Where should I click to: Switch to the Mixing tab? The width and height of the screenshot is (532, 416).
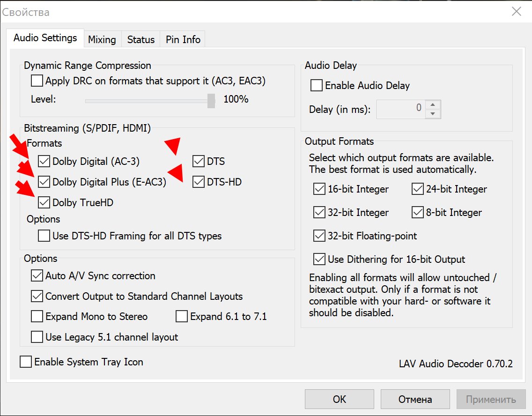click(102, 40)
